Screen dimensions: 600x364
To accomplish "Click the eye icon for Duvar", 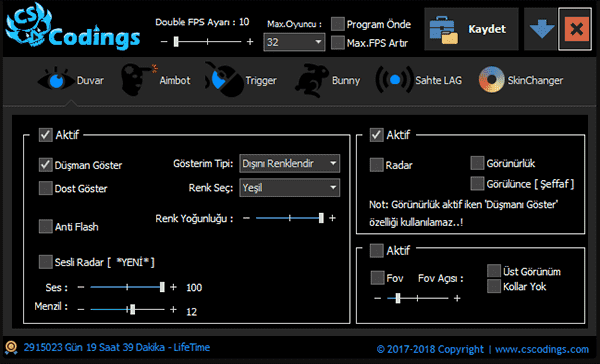I will tap(56, 80).
